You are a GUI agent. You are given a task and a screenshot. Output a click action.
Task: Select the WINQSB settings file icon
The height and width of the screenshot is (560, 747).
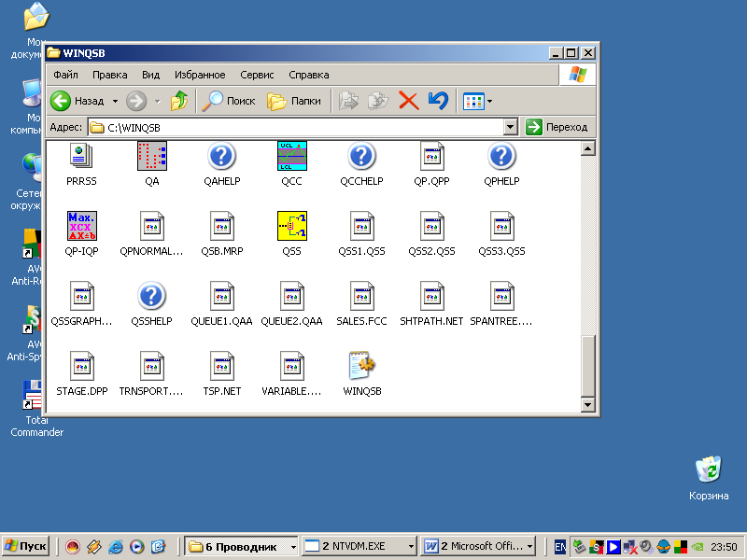[361, 366]
